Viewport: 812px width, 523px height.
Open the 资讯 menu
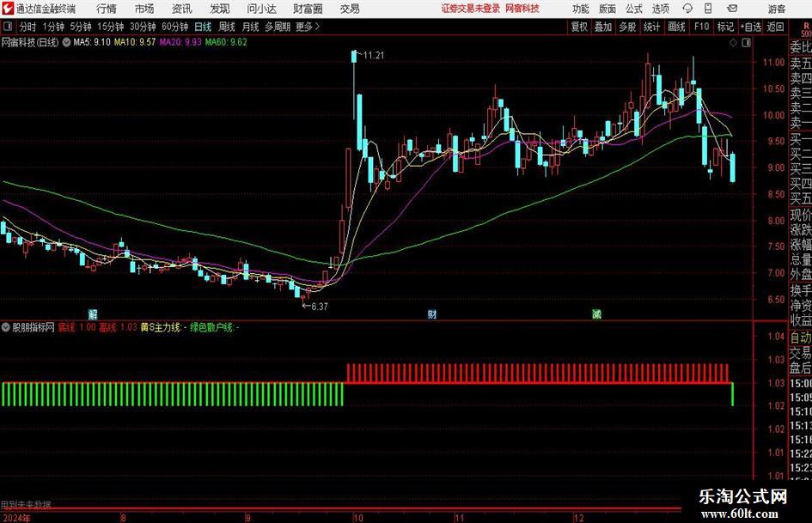pos(182,9)
